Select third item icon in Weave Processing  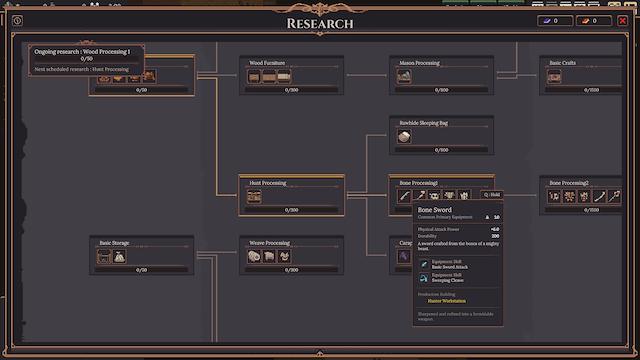click(284, 256)
